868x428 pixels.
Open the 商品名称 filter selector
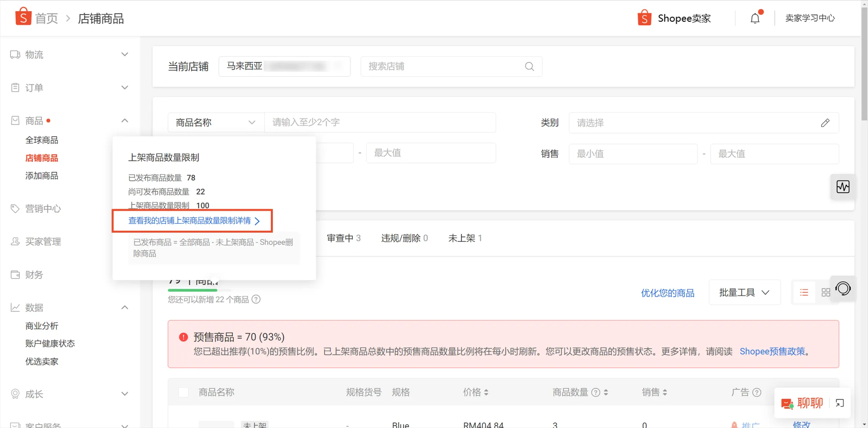(215, 122)
